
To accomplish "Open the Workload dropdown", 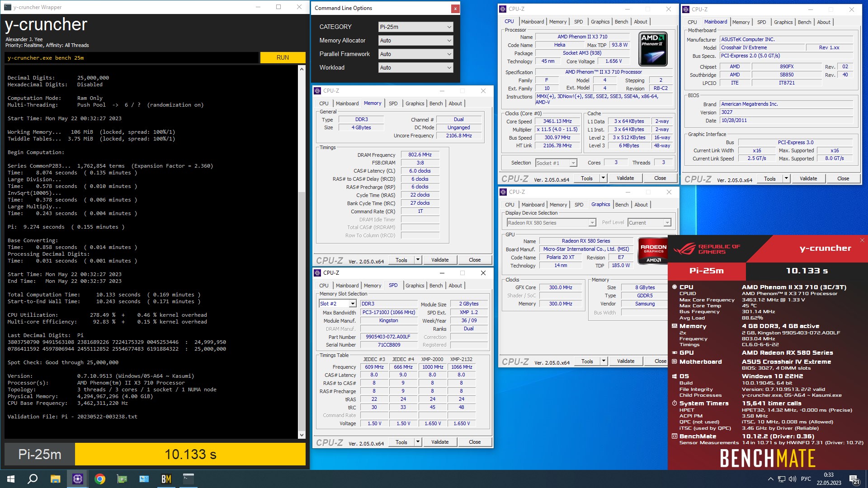I will point(415,68).
